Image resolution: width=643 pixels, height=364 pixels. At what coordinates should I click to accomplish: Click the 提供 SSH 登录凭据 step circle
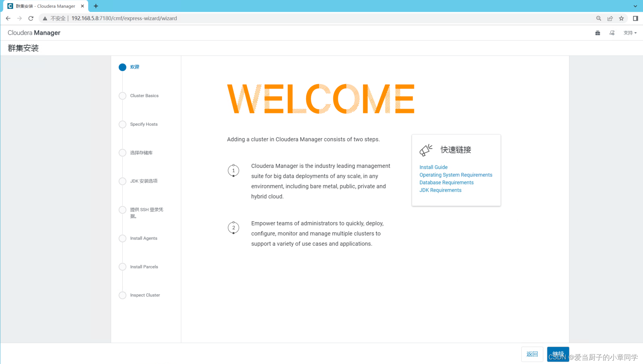[122, 210]
